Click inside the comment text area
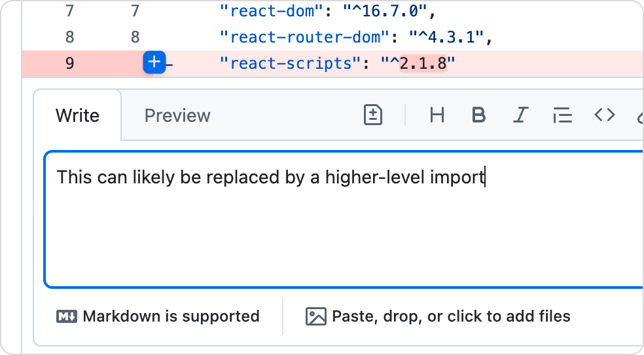Screen dimensions: 644x355 click(x=344, y=229)
